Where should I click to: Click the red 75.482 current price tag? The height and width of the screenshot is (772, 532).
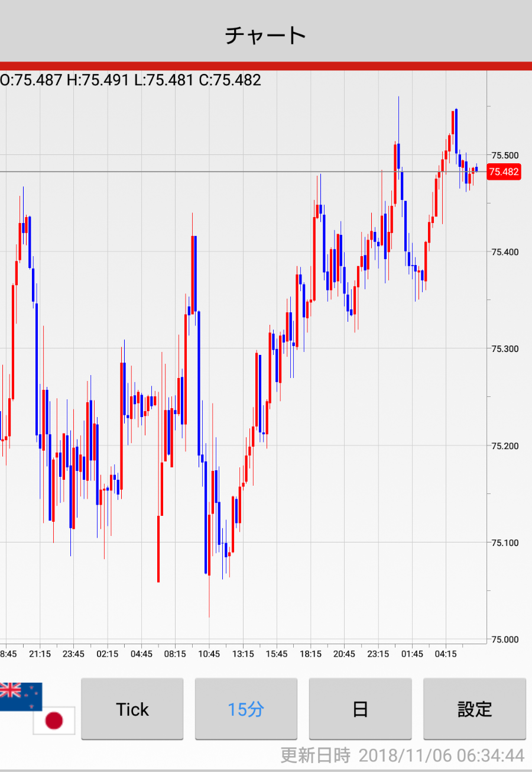point(504,172)
